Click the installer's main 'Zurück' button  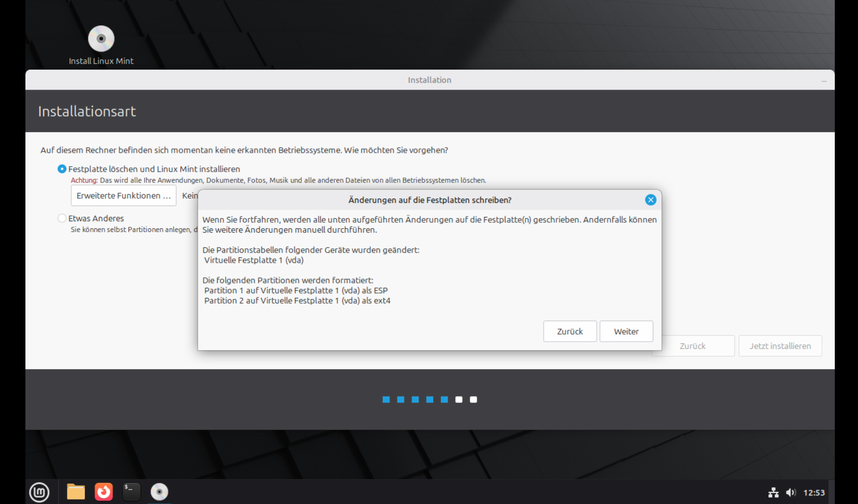coord(692,346)
